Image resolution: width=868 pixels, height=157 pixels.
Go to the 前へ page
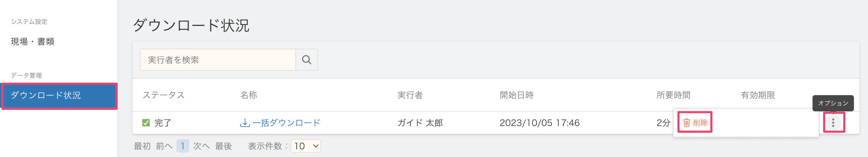[164, 146]
